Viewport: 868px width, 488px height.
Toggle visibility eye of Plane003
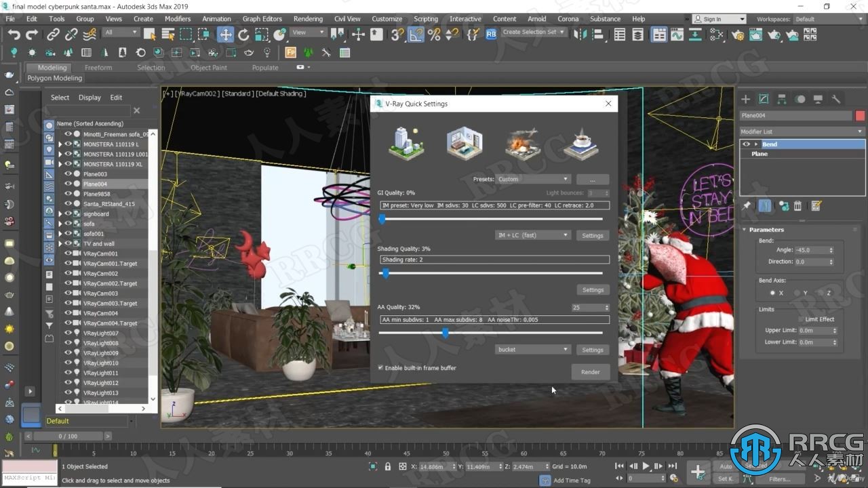(68, 174)
